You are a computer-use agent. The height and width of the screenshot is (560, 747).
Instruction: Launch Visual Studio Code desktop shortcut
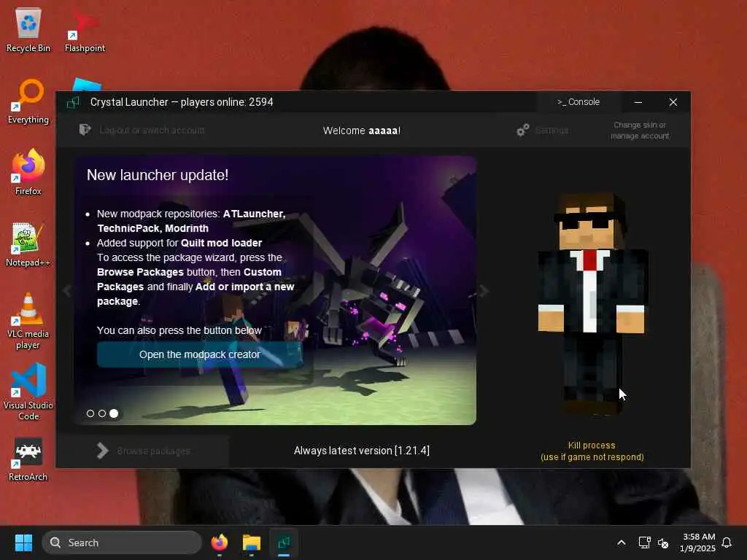point(28,392)
